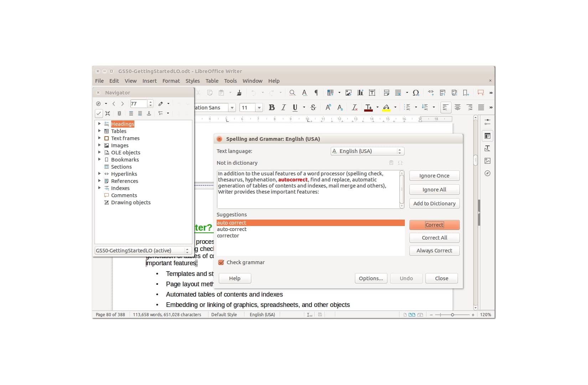Open the font size dropdown

click(x=259, y=108)
